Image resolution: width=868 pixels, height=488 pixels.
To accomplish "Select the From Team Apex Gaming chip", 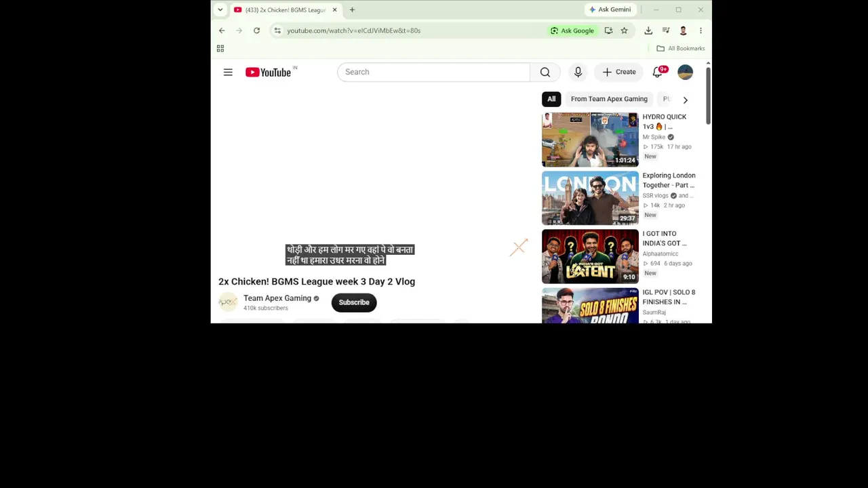I will click(609, 99).
